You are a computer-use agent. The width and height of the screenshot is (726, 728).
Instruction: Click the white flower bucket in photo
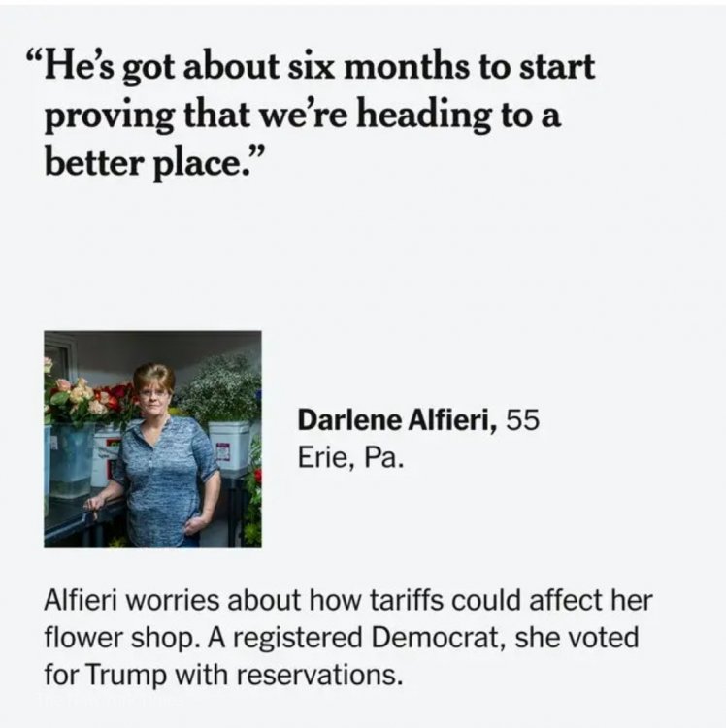[229, 445]
